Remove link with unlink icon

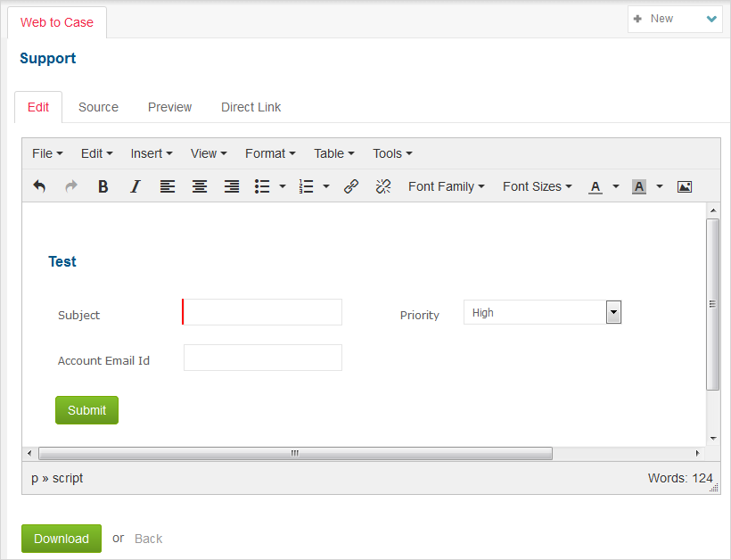[383, 186]
